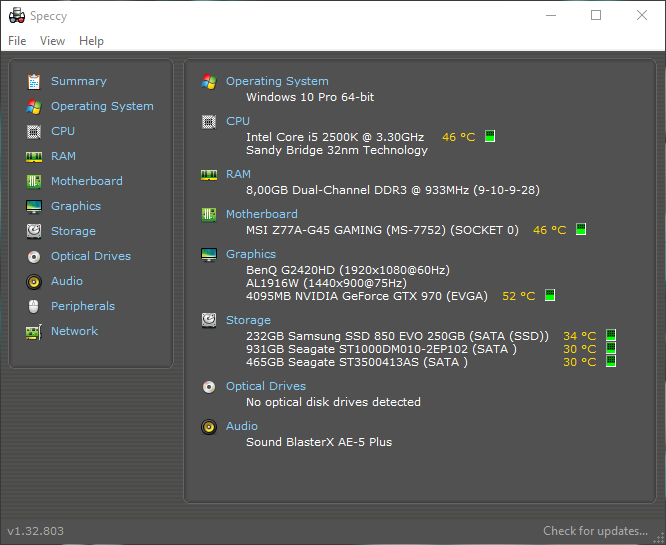666x545 pixels.
Task: Click the Speccy app icon in title bar
Action: click(17, 16)
